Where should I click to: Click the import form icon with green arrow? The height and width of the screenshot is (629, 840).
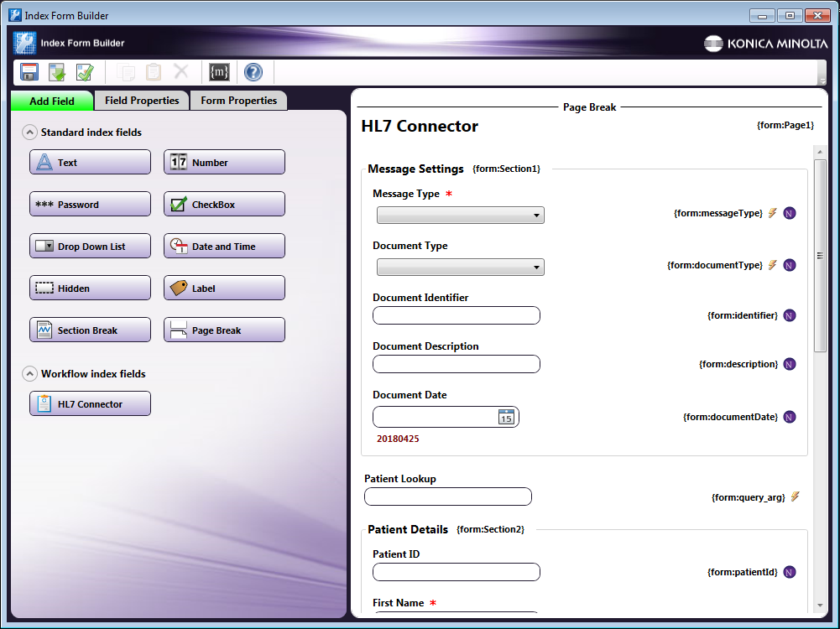point(57,72)
